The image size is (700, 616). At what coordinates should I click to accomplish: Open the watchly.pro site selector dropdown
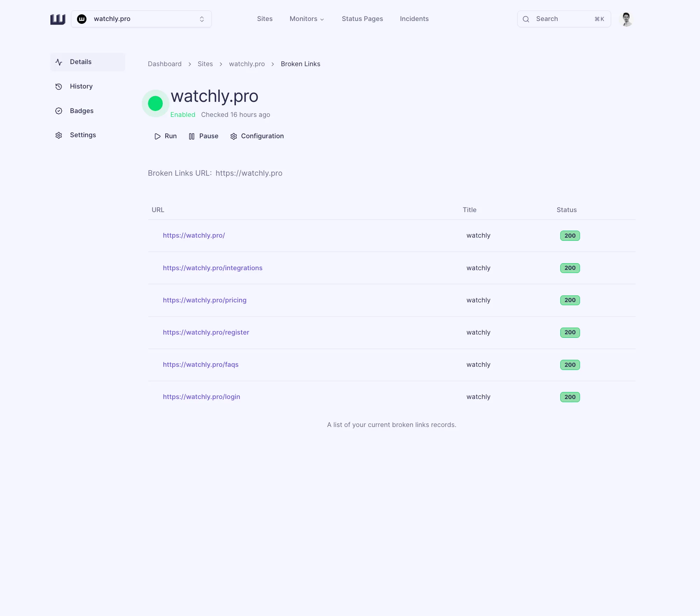pos(141,19)
